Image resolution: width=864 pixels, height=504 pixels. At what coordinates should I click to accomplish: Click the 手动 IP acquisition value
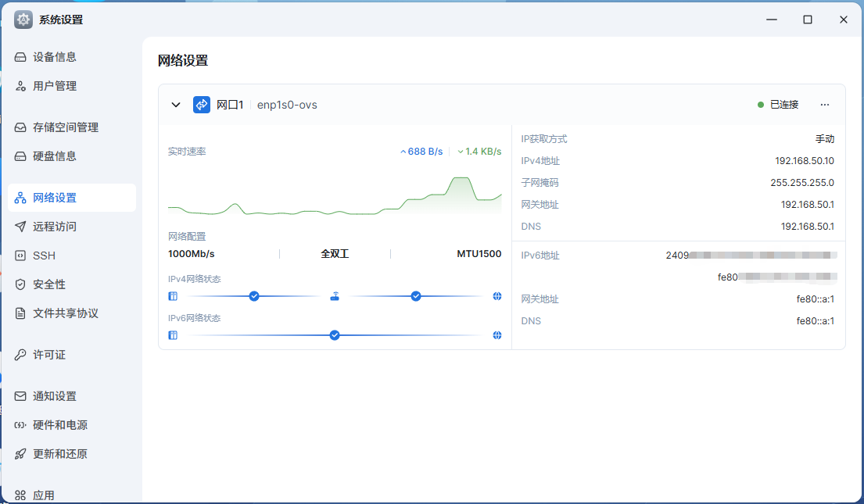(825, 139)
